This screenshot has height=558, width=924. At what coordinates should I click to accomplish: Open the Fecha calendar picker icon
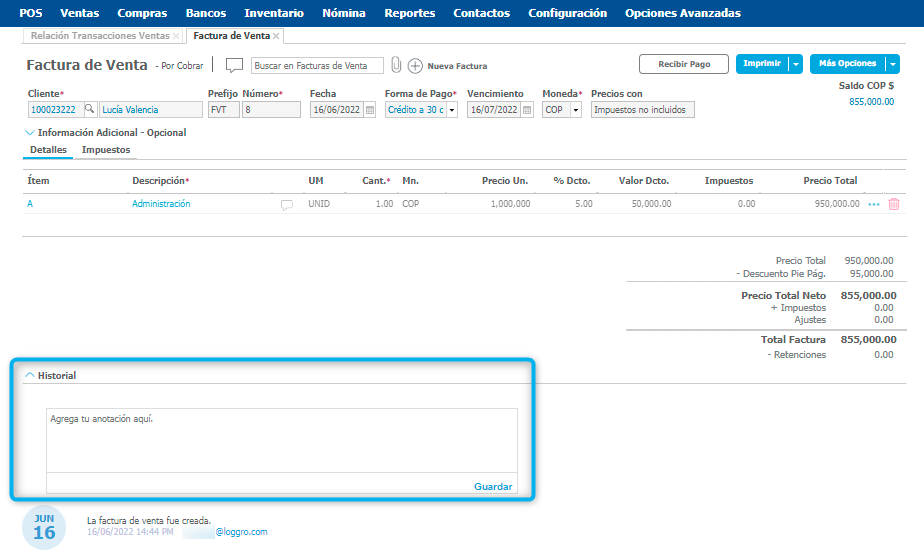(370, 110)
